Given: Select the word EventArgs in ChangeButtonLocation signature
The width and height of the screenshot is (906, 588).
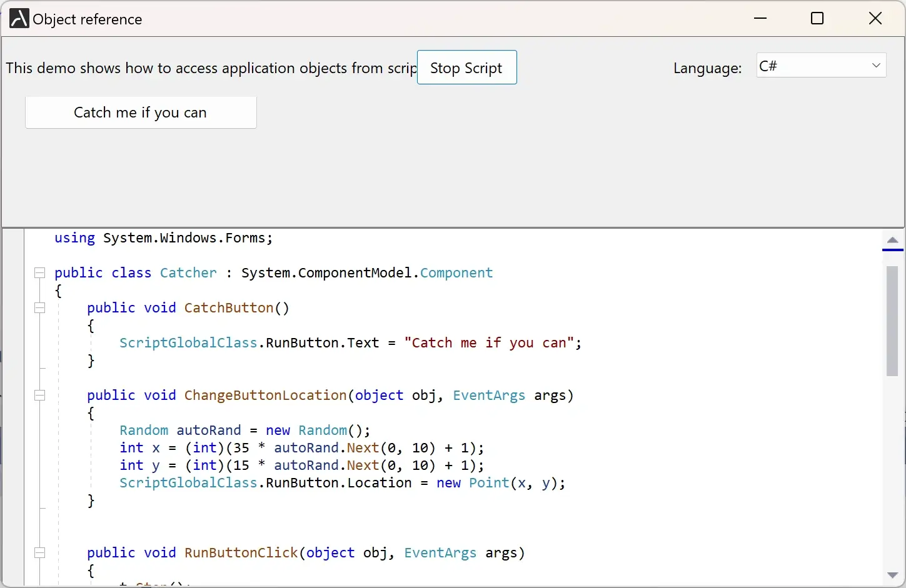Looking at the screenshot, I should click(488, 395).
